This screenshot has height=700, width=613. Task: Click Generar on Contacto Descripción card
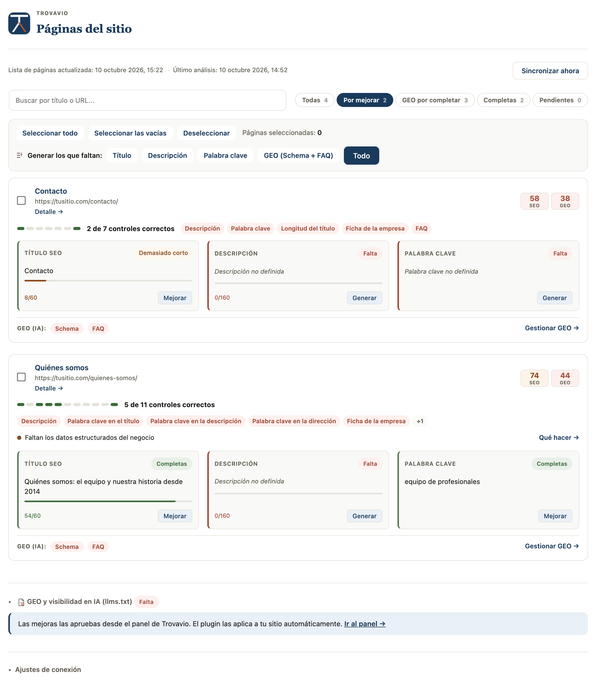click(364, 298)
